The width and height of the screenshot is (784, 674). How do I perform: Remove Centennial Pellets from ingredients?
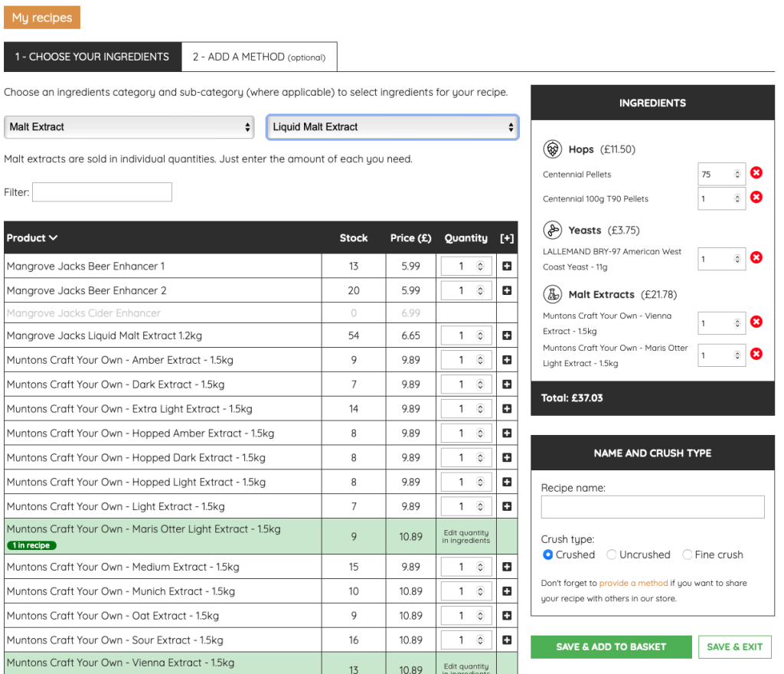[756, 173]
